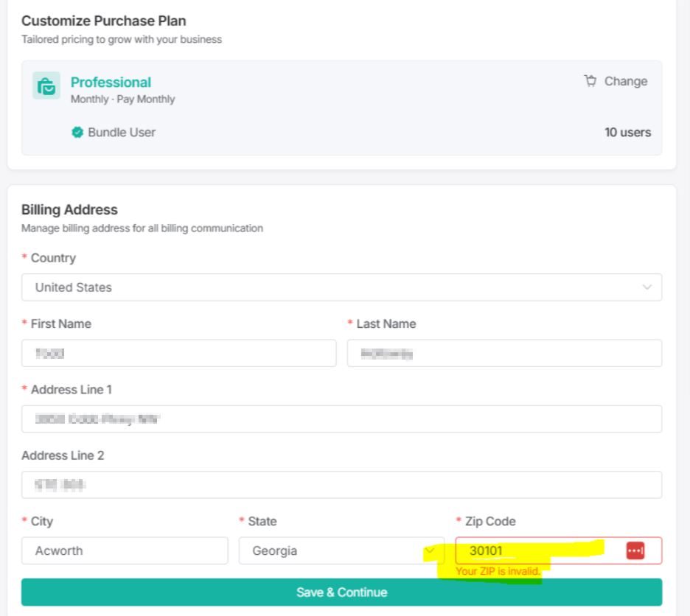The image size is (690, 616).
Task: Click into the Address Line 2 field
Action: (341, 485)
